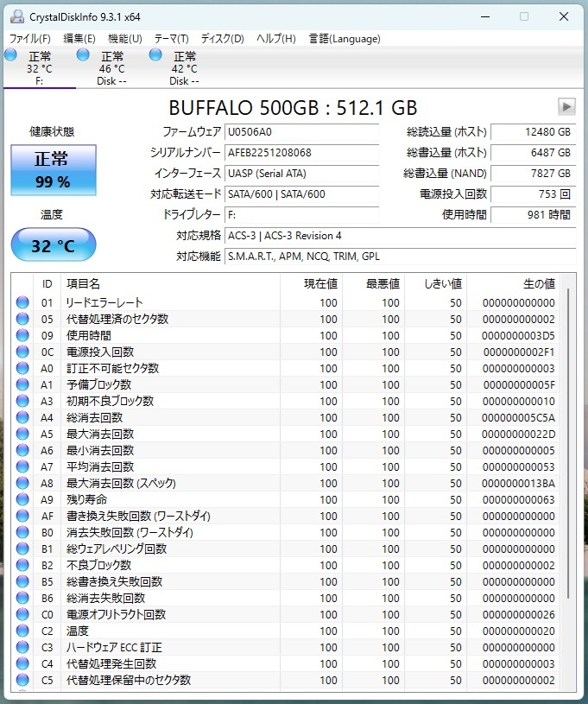588x704 pixels.
Task: Click the disk title BUFFALO 500GB : 512.1 GB
Action: 293,108
